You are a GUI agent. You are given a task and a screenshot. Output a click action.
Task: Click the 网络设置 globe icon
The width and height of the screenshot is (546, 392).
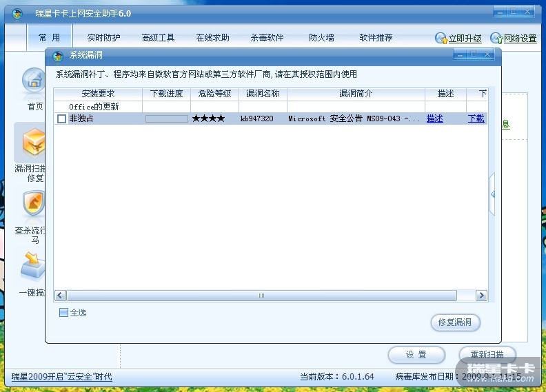pyautogui.click(x=496, y=38)
